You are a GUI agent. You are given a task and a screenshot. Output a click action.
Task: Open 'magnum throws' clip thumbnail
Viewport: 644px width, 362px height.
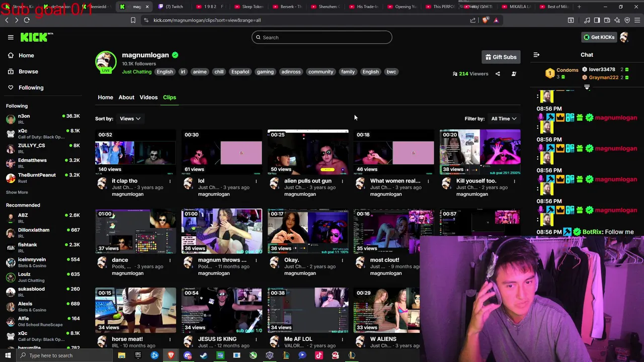(221, 231)
